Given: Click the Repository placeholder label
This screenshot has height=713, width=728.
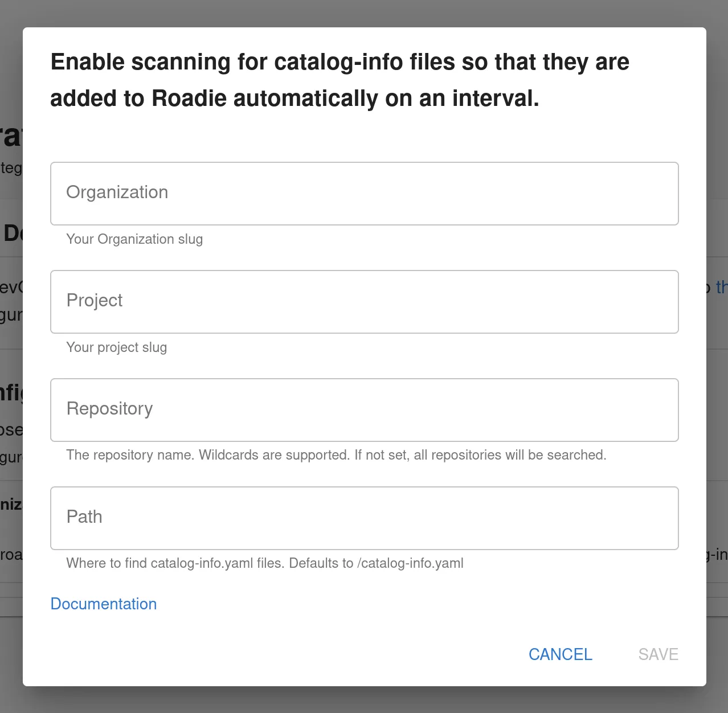Looking at the screenshot, I should tap(110, 409).
